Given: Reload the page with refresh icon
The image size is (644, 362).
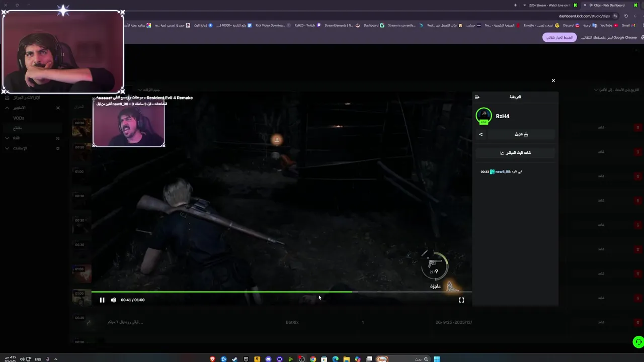Looking at the screenshot, I should (626, 16).
